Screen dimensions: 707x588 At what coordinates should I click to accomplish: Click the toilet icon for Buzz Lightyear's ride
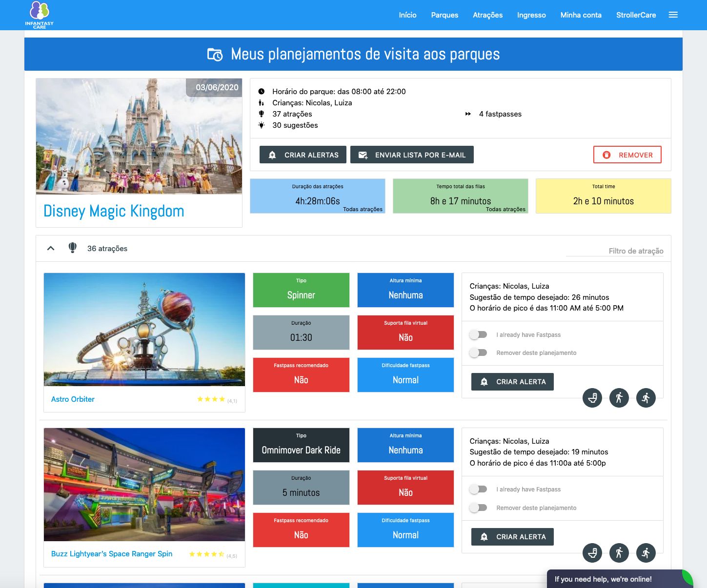tap(592, 553)
